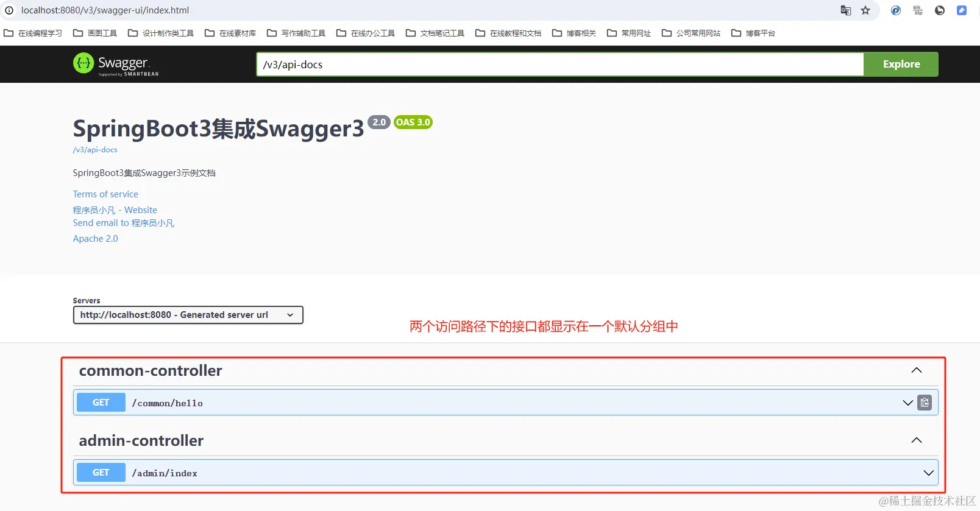Open the 常用网址 bookmark folder
Viewport: 980px width, 511px height.
tap(629, 33)
